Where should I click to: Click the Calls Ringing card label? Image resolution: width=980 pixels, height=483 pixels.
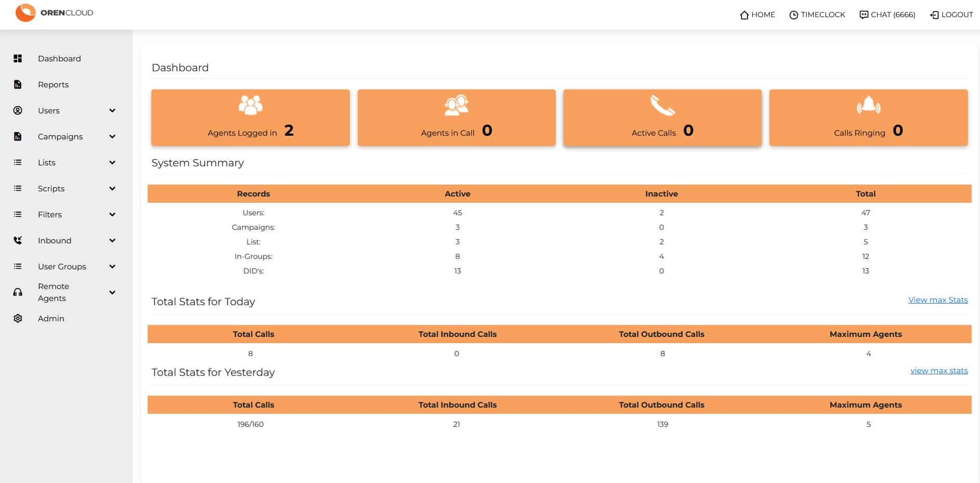(x=859, y=133)
